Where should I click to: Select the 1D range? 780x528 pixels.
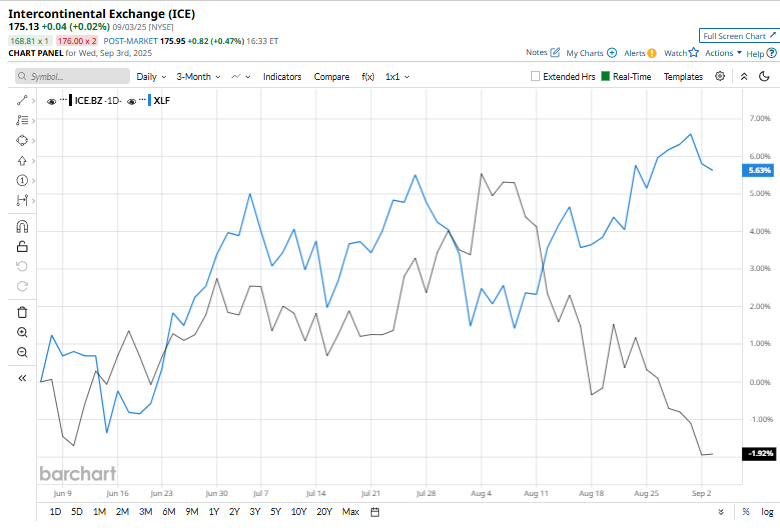point(55,512)
